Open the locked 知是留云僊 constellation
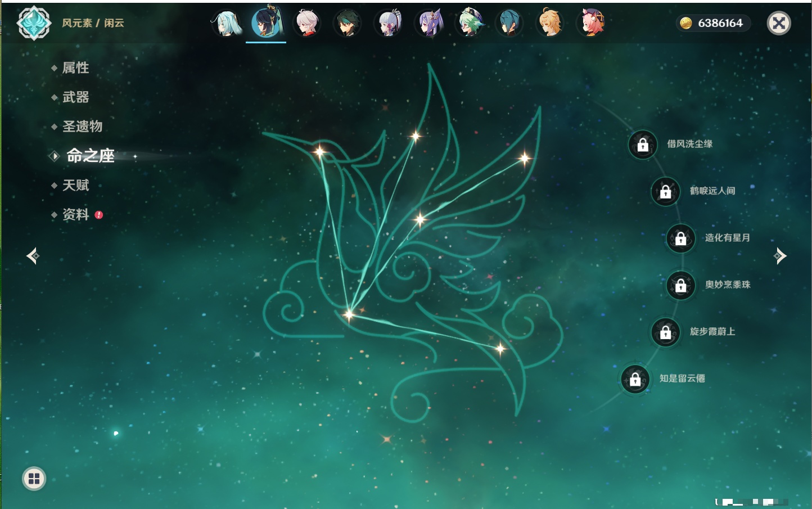The height and width of the screenshot is (509, 812). [635, 379]
